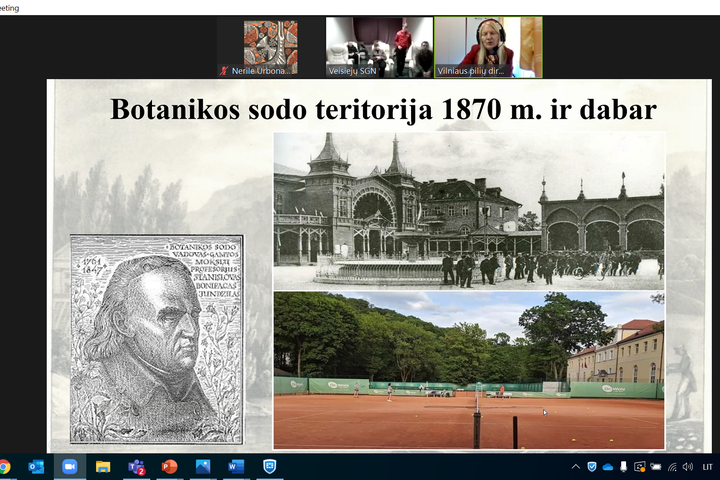Open Google Chrome from the taskbar

4,467
